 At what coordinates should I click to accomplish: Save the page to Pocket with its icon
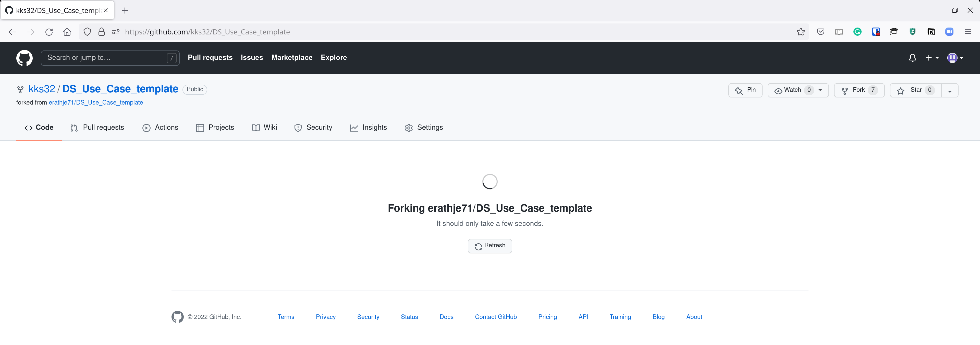(820, 32)
